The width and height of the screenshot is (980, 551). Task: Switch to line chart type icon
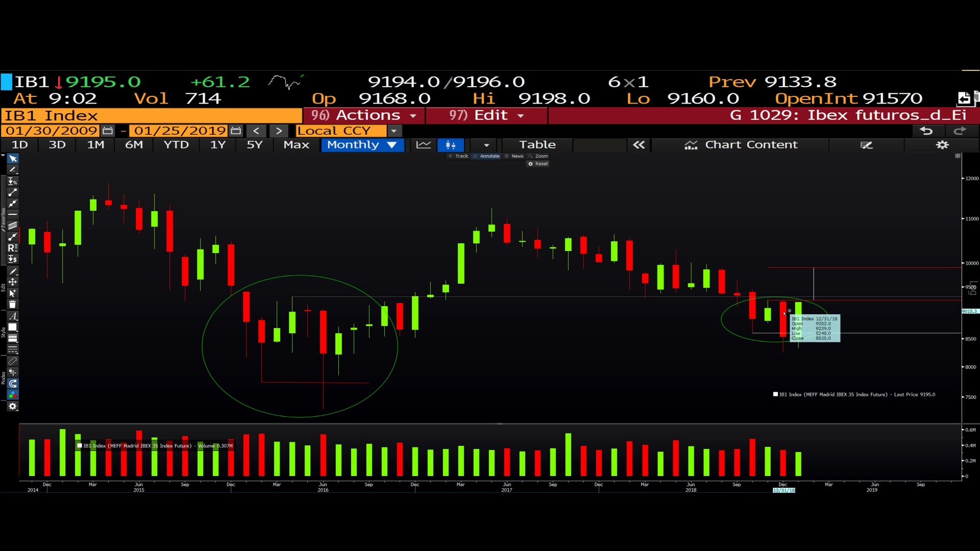pos(423,145)
